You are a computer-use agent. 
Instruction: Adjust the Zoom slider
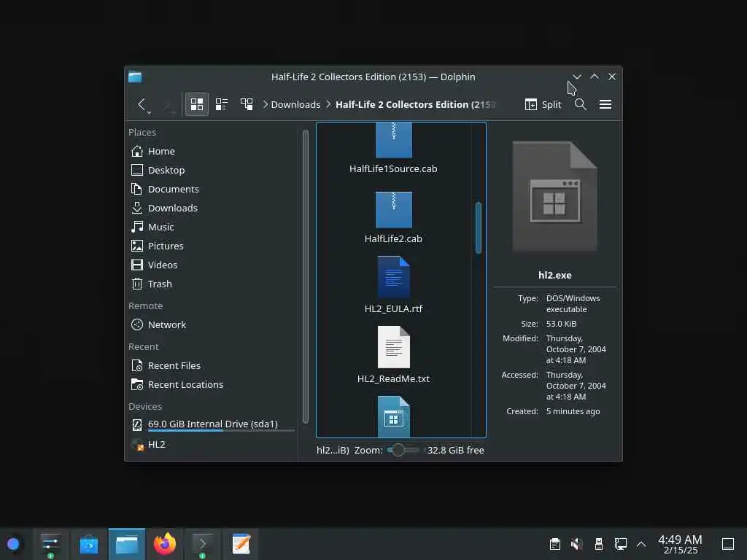click(403, 450)
